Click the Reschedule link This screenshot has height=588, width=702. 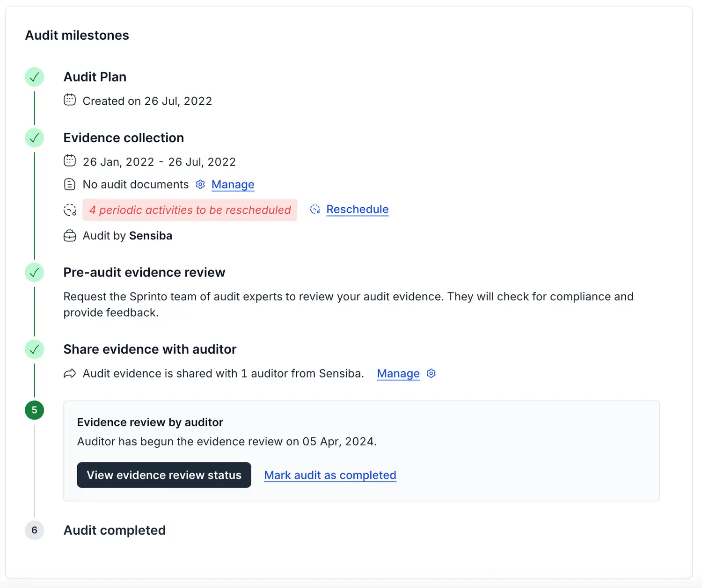[357, 210]
